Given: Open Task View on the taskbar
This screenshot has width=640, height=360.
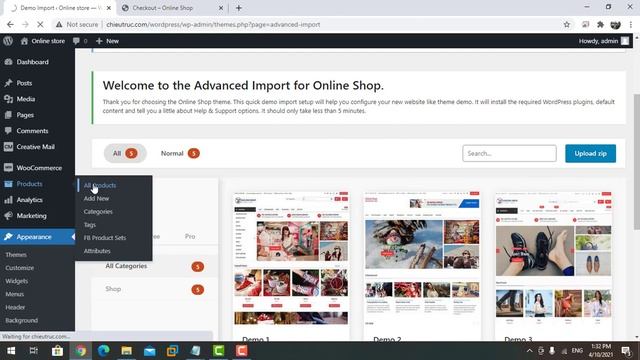Looking at the screenshot, I should [34, 351].
